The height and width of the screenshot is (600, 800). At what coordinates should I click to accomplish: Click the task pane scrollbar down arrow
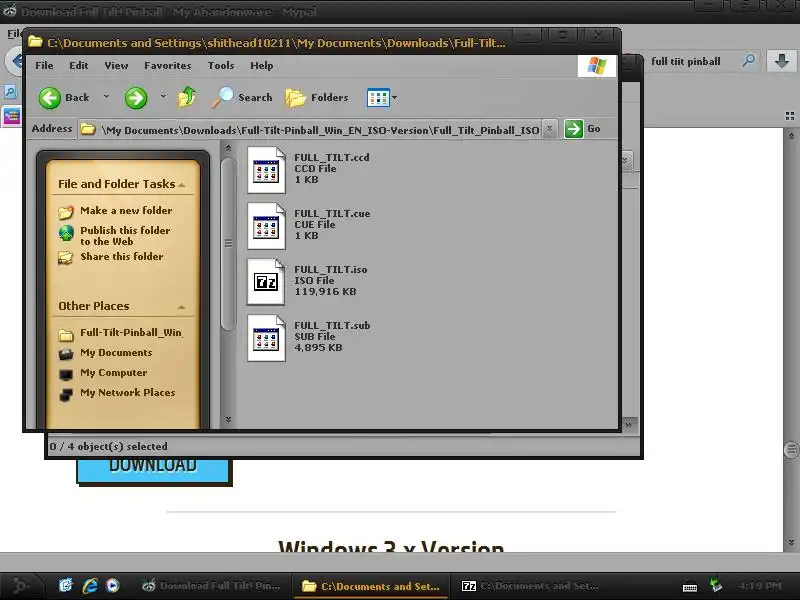pos(228,419)
